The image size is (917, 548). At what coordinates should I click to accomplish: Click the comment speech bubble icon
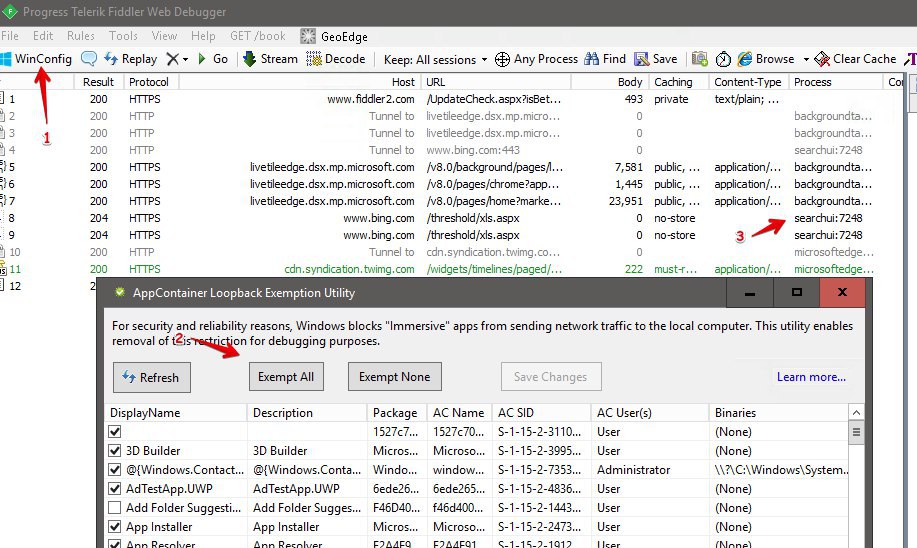89,59
